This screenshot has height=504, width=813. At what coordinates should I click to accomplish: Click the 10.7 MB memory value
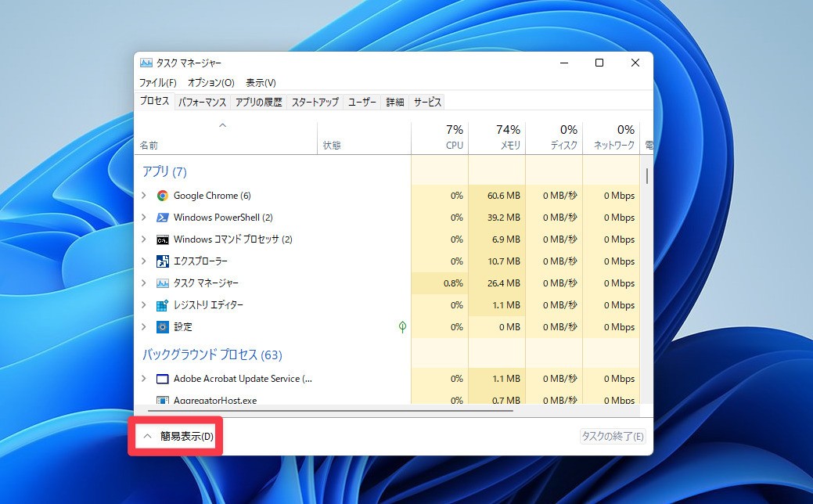503,261
